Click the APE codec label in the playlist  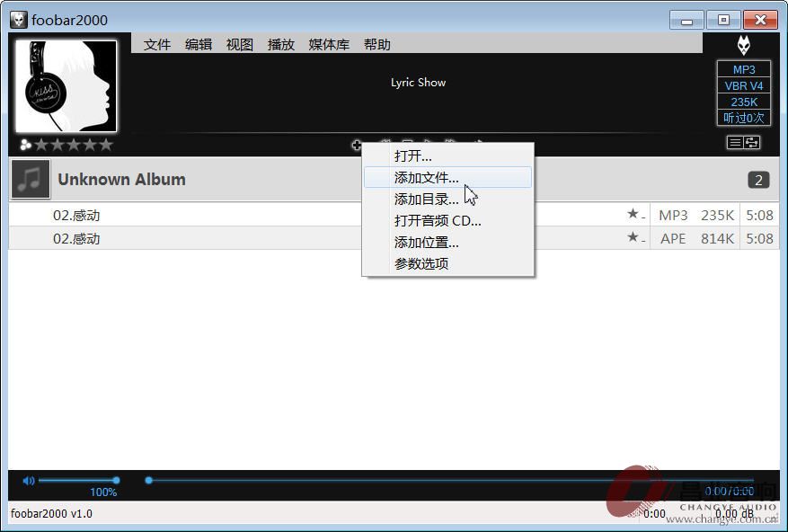point(673,238)
